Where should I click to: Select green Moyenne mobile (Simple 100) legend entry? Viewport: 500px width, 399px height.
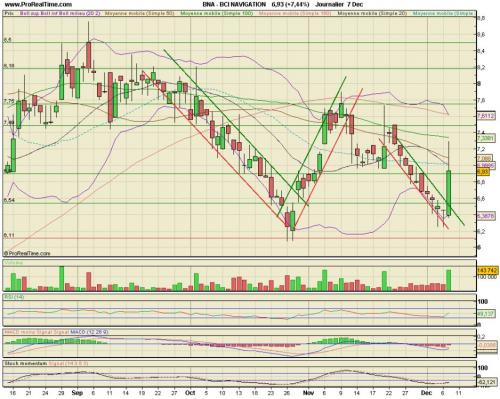(x=217, y=14)
